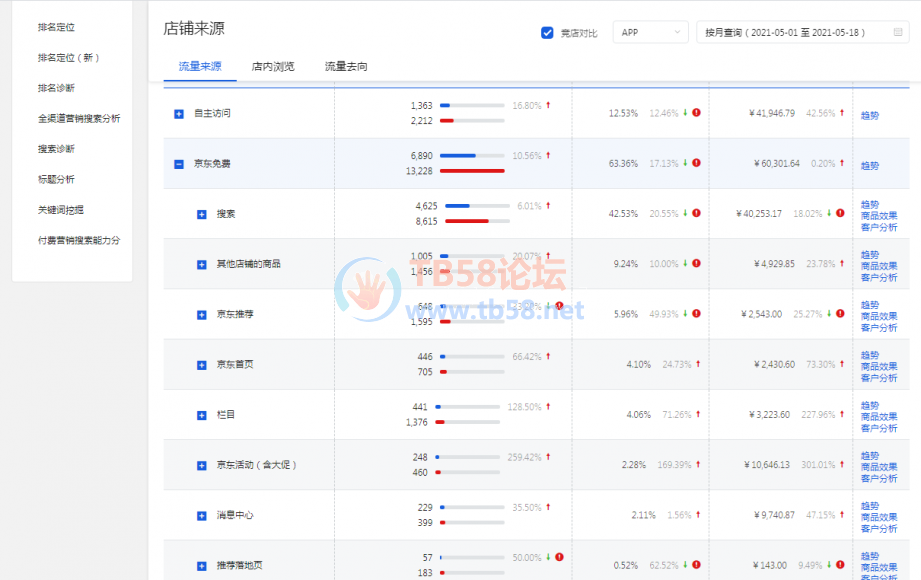Open the calendar icon in the date field
Image resolution: width=921 pixels, height=580 pixels.
[x=898, y=32]
